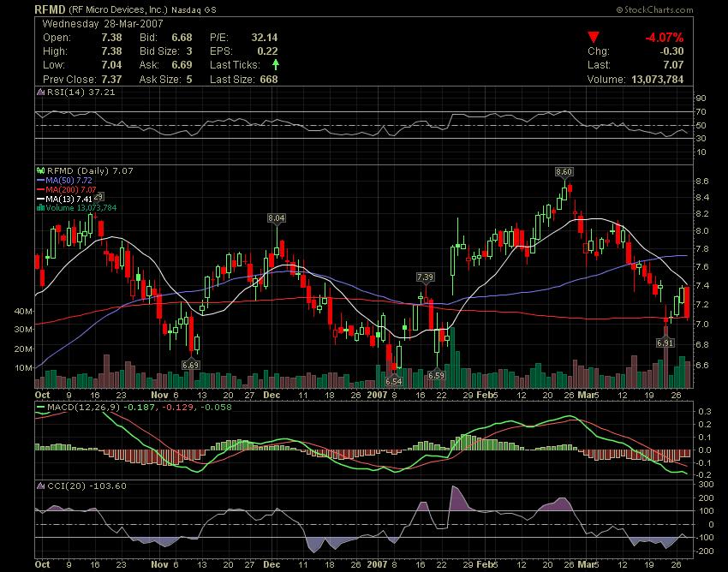Click the Bid value 6.68
Screen dimensions: 728x572
tap(182, 38)
